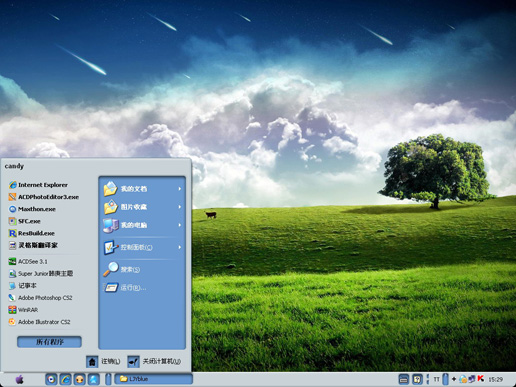Open the 灵格斯翻译家 translator entry
Screen dimensions: 516x387
pos(33,245)
